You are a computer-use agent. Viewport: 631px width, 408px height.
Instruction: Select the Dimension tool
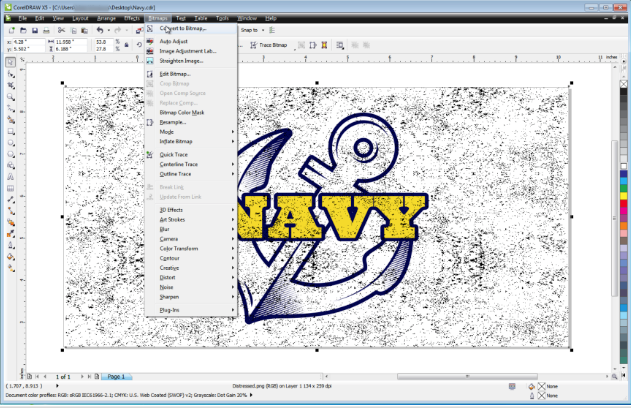tap(11, 200)
